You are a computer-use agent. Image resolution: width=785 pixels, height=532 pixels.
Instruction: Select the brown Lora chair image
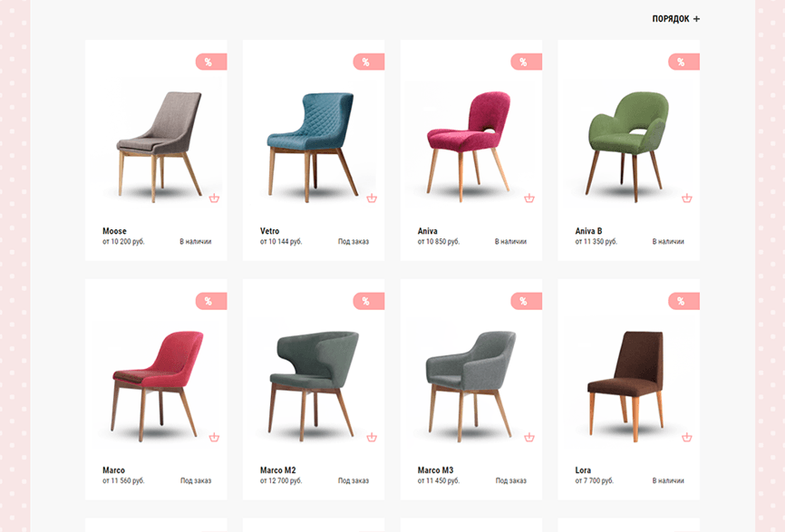pyautogui.click(x=625, y=386)
